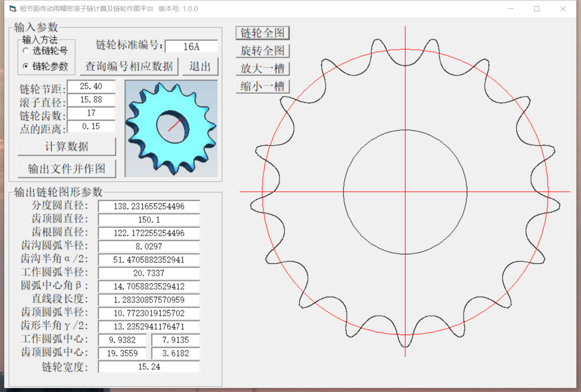Click the 链轮齿数 input field
581x392 pixels.
91,113
